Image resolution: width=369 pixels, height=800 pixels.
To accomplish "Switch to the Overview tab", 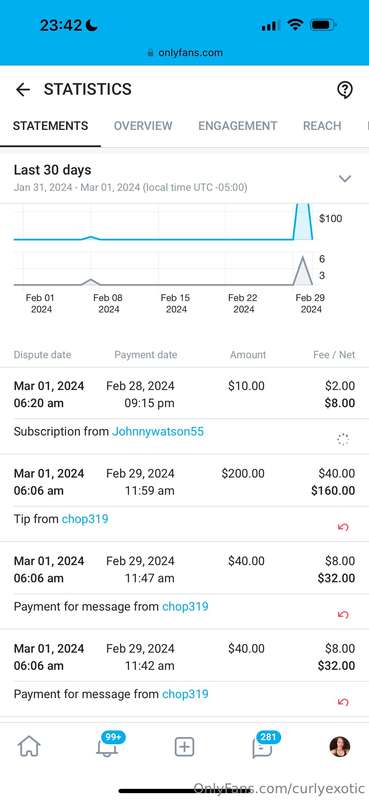I will coord(143,126).
